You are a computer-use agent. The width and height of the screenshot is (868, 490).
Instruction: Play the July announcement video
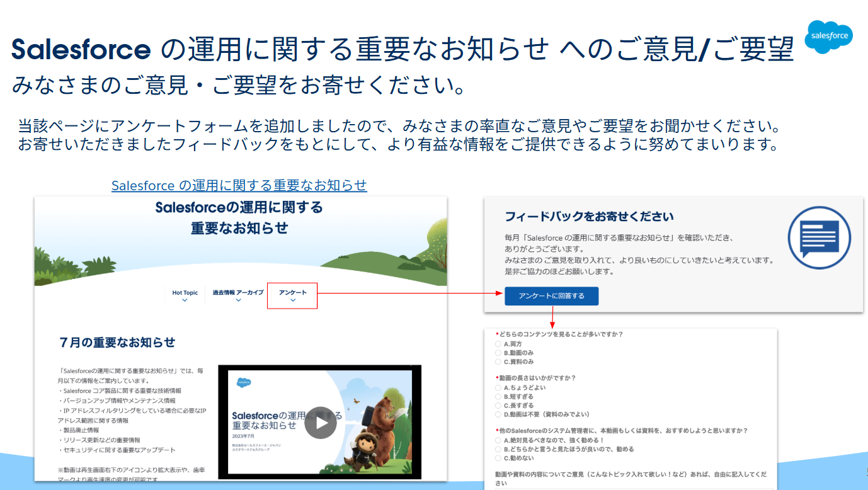click(x=321, y=423)
